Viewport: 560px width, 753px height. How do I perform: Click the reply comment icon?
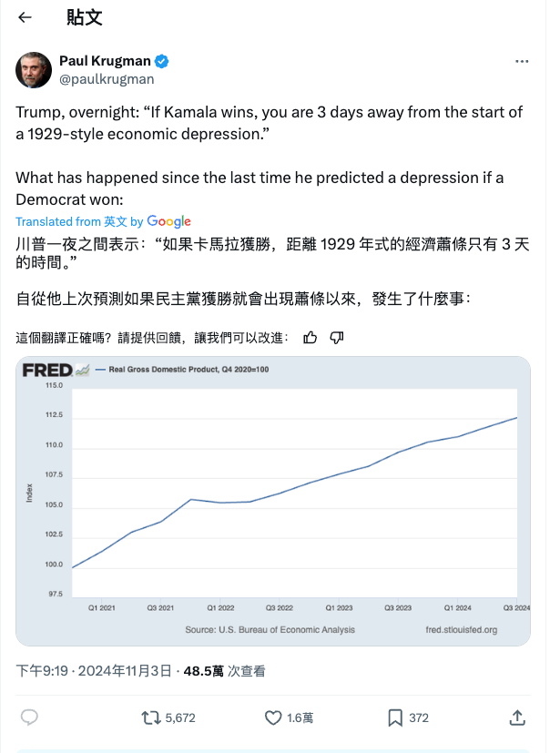(x=29, y=717)
